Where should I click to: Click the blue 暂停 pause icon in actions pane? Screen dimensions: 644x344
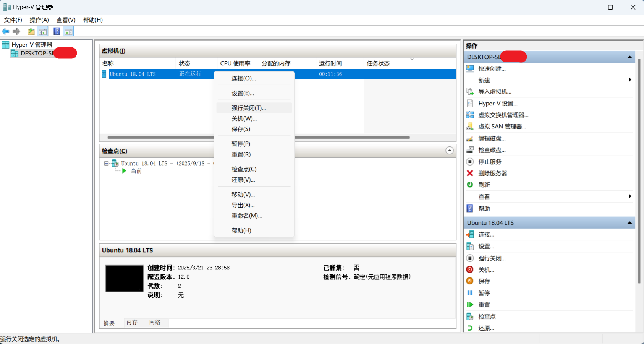point(470,293)
